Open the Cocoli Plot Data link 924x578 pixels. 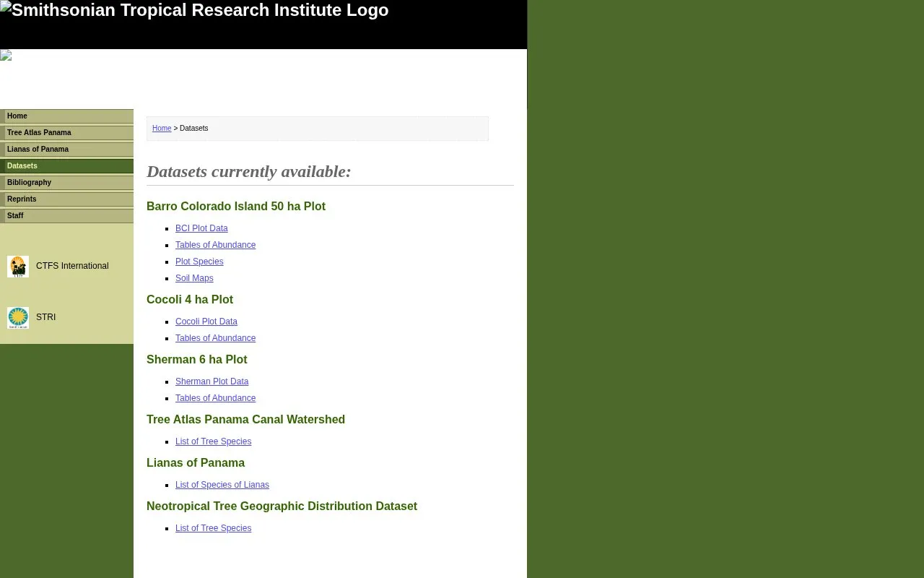[x=206, y=322]
